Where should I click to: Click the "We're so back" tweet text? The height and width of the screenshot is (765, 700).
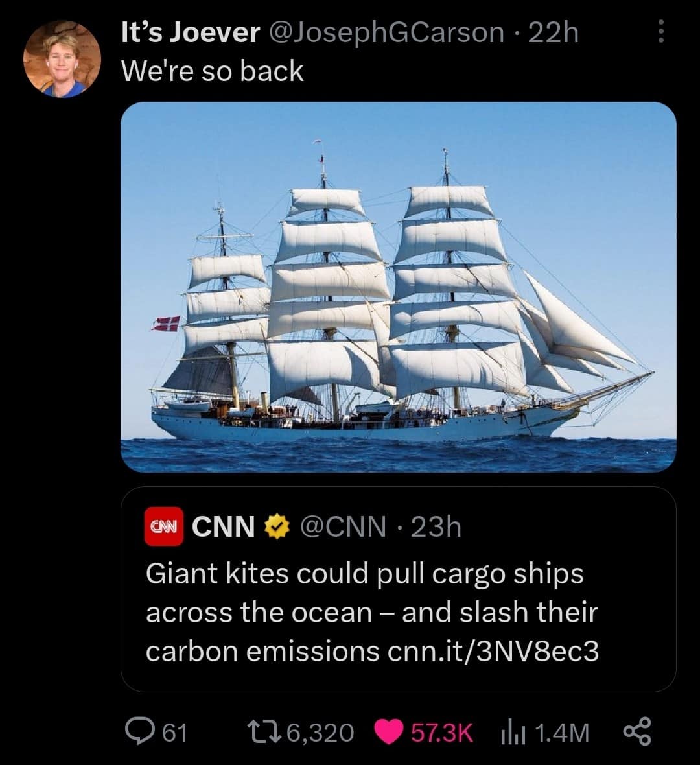click(x=213, y=71)
